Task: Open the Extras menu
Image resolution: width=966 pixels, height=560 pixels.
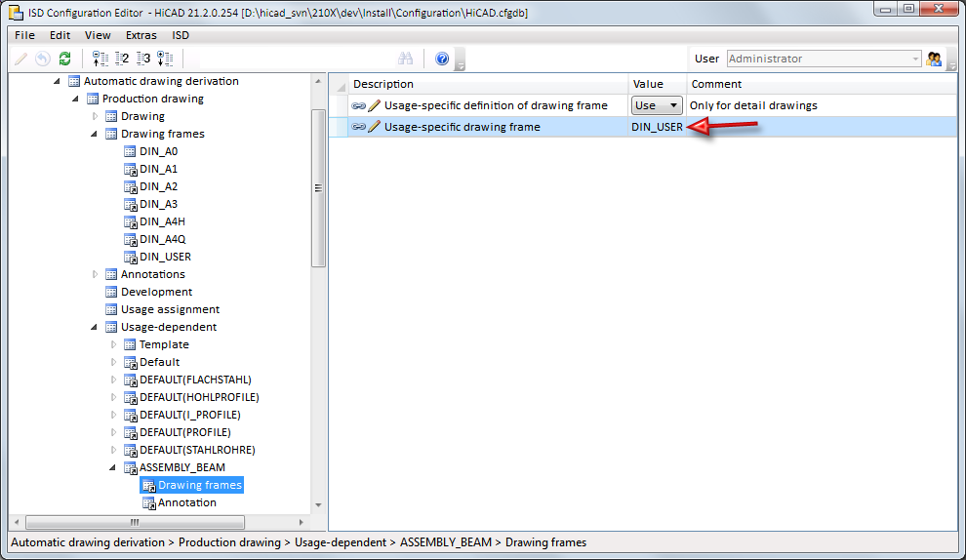Action: coord(141,35)
